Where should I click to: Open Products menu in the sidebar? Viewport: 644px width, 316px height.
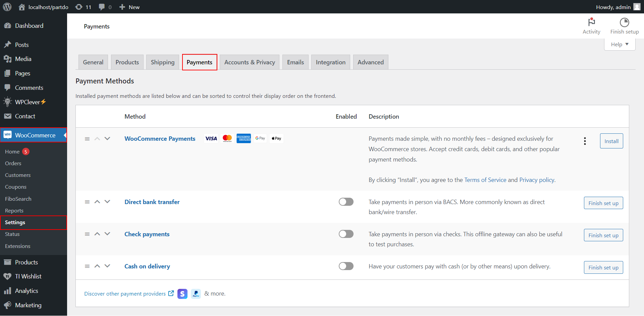(x=34, y=262)
